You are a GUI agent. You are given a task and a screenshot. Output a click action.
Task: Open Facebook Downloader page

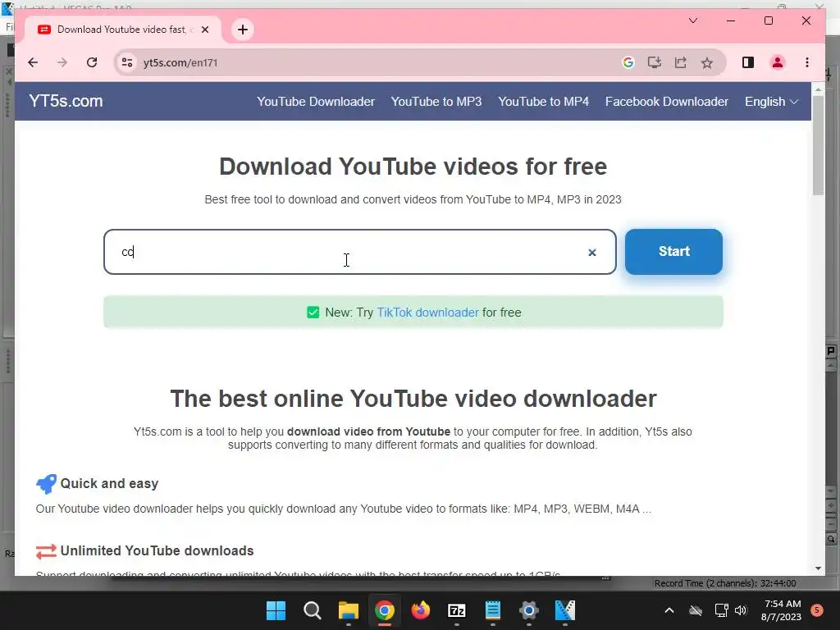[x=666, y=102]
